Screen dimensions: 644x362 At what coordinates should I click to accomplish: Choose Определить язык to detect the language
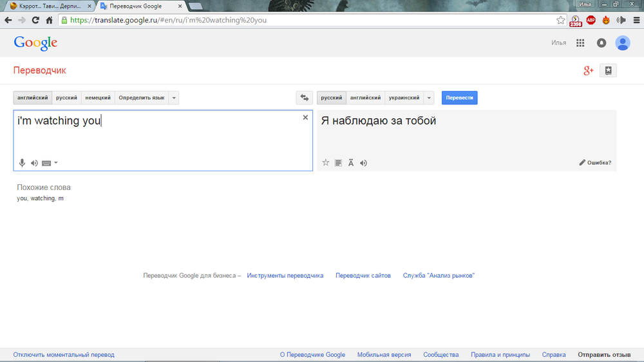142,98
